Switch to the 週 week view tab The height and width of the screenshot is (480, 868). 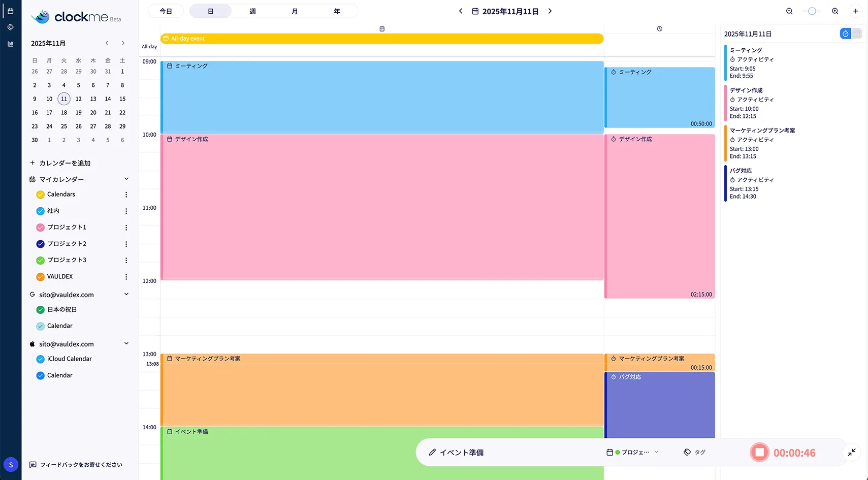coord(252,11)
